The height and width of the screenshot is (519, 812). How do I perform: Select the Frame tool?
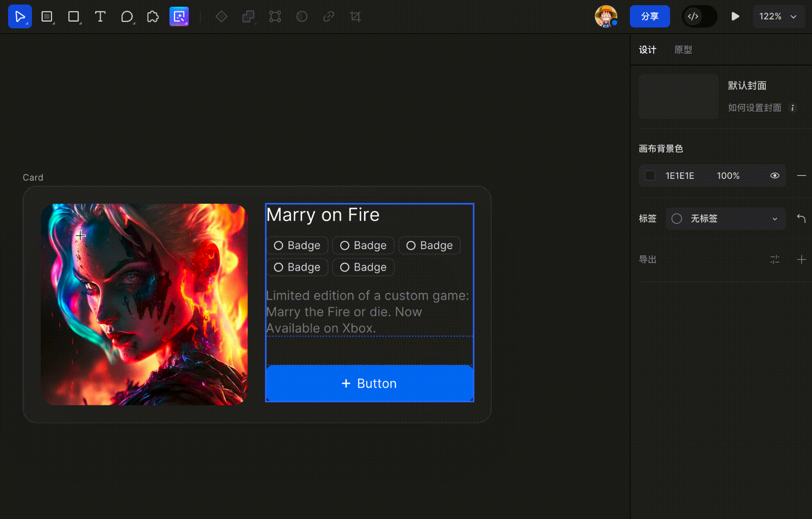click(47, 17)
